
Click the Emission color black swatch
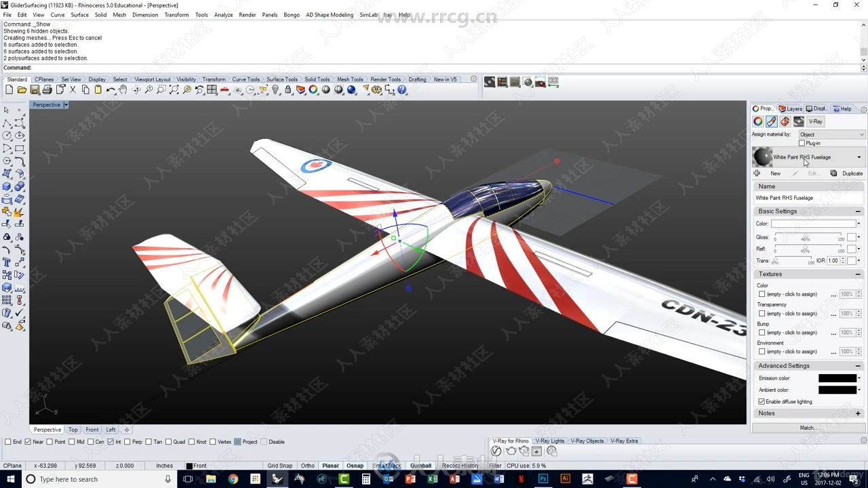[x=837, y=378]
